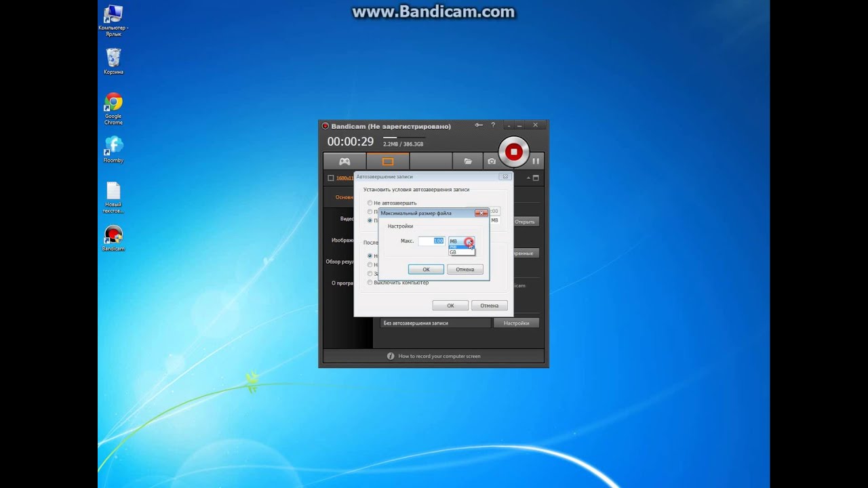This screenshot has width=868, height=488.
Task: Open the Корзина recycle bin icon
Action: tap(113, 62)
